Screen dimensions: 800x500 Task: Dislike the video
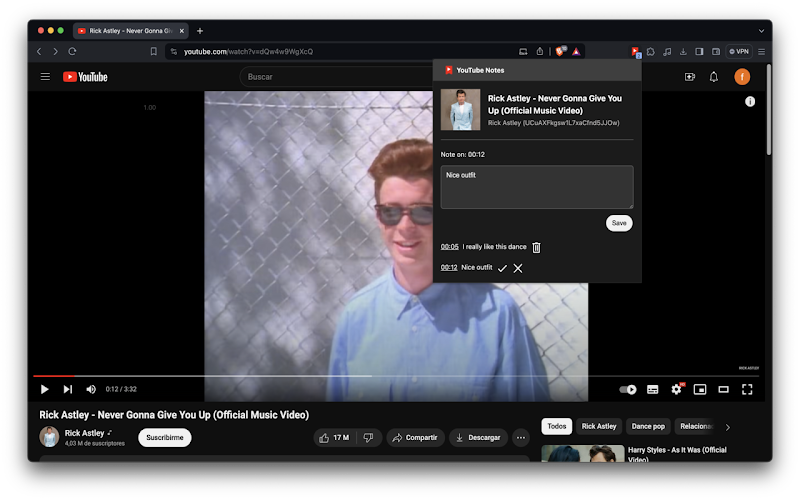[x=369, y=438]
